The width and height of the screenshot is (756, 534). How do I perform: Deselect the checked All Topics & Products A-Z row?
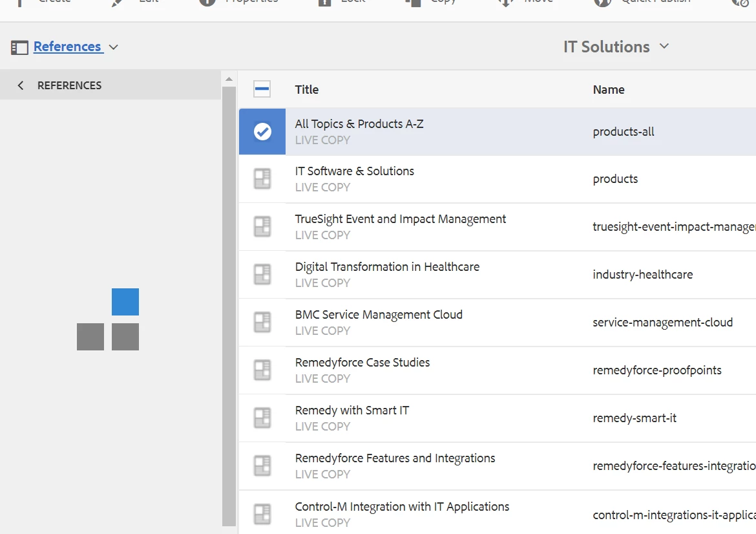coord(262,132)
